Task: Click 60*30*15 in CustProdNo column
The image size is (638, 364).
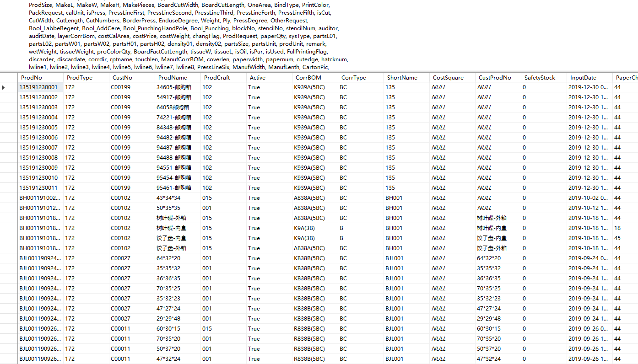Action: (498, 329)
